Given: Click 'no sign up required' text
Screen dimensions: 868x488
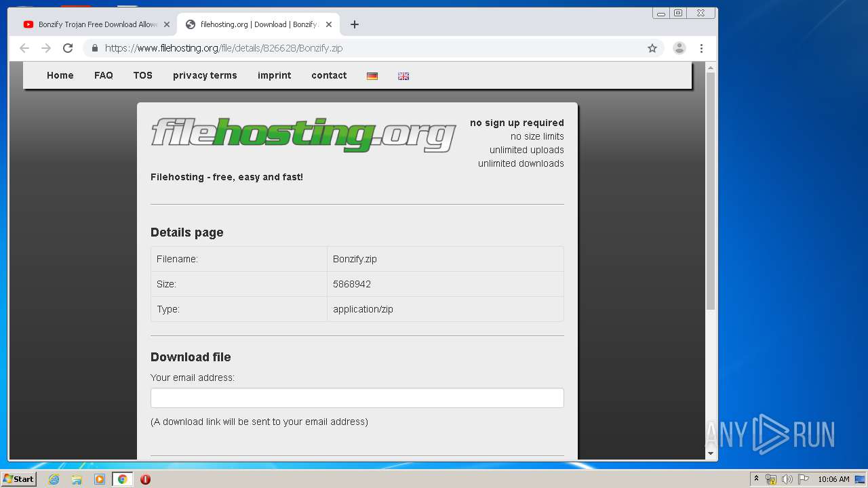Looking at the screenshot, I should pos(517,123).
